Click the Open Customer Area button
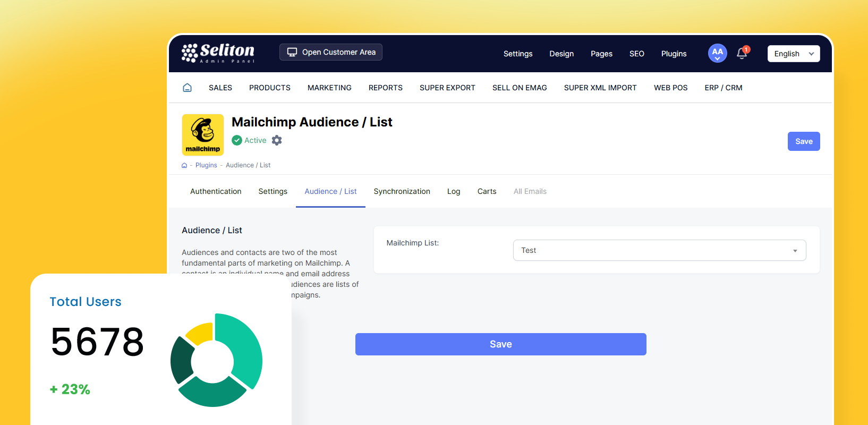 click(331, 52)
